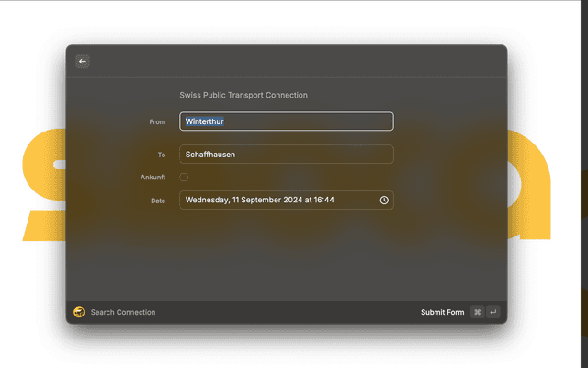This screenshot has height=368, width=588.
Task: Click the Search Connection label
Action: tap(123, 312)
